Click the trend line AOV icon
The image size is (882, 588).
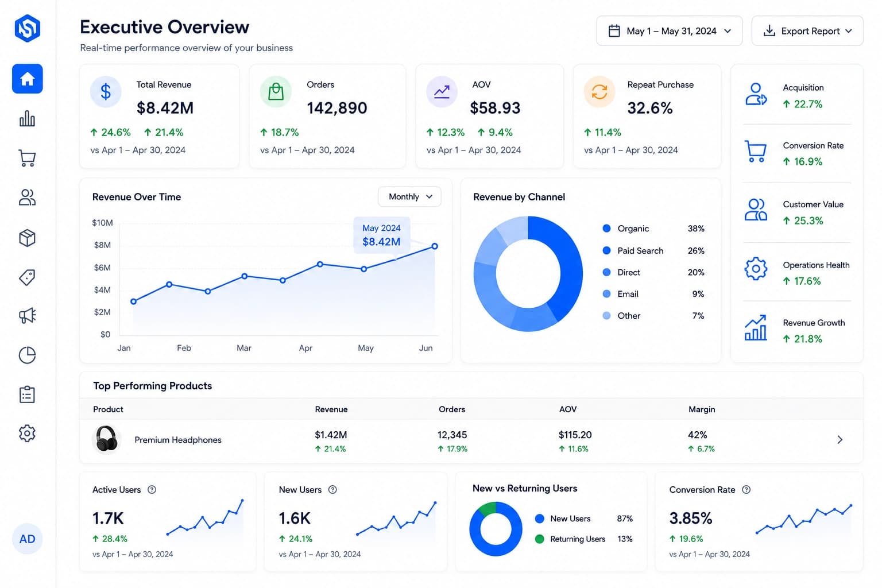coord(442,91)
